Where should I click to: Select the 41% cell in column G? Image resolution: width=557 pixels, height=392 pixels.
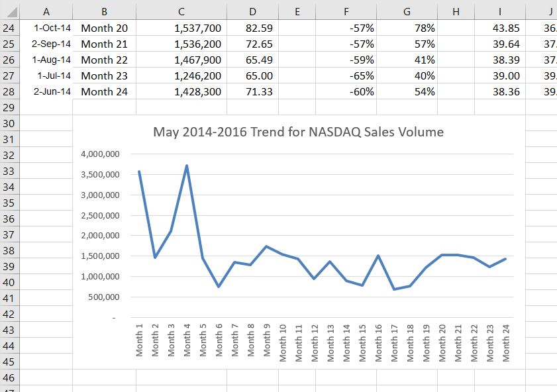click(x=407, y=60)
